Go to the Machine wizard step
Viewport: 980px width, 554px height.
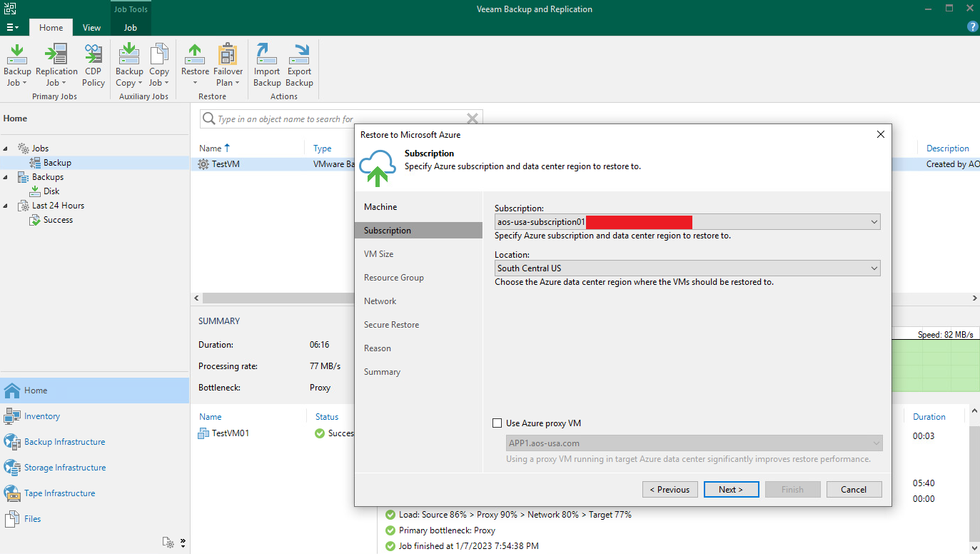(380, 207)
